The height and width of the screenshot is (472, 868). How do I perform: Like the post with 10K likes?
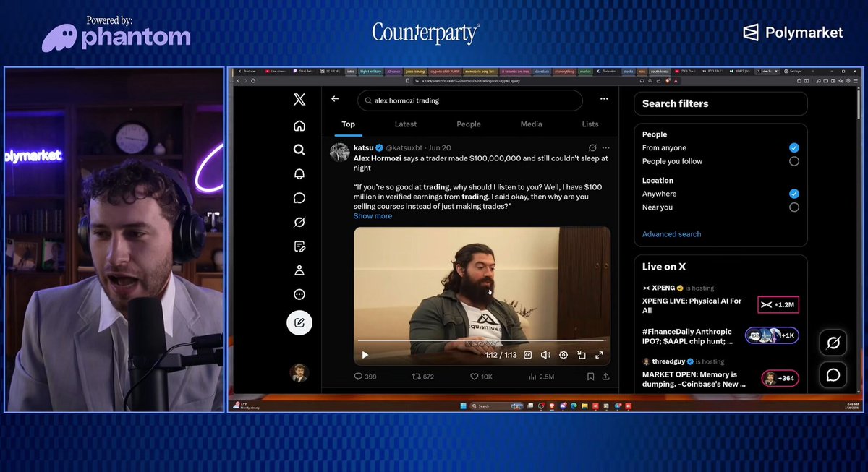tap(481, 377)
